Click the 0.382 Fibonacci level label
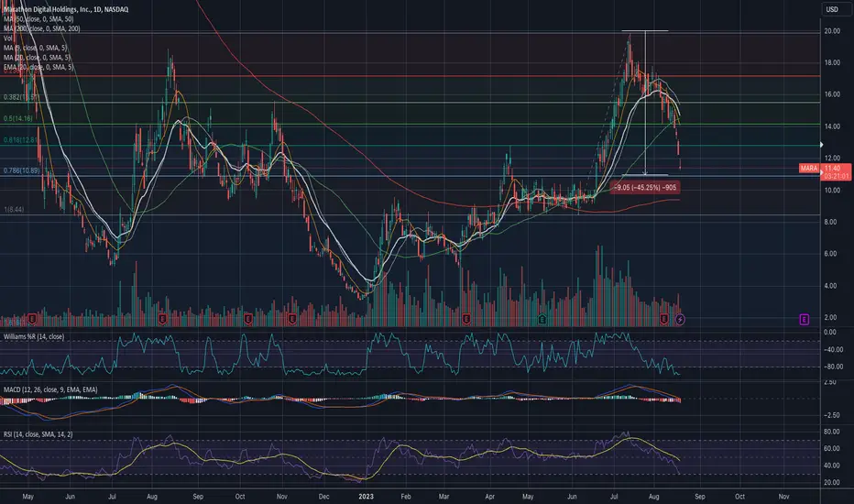 [x=21, y=97]
